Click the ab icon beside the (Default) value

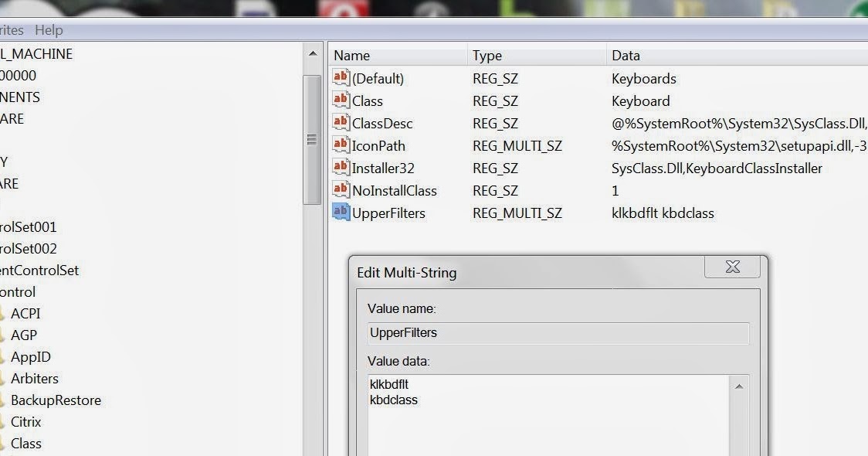pos(341,78)
